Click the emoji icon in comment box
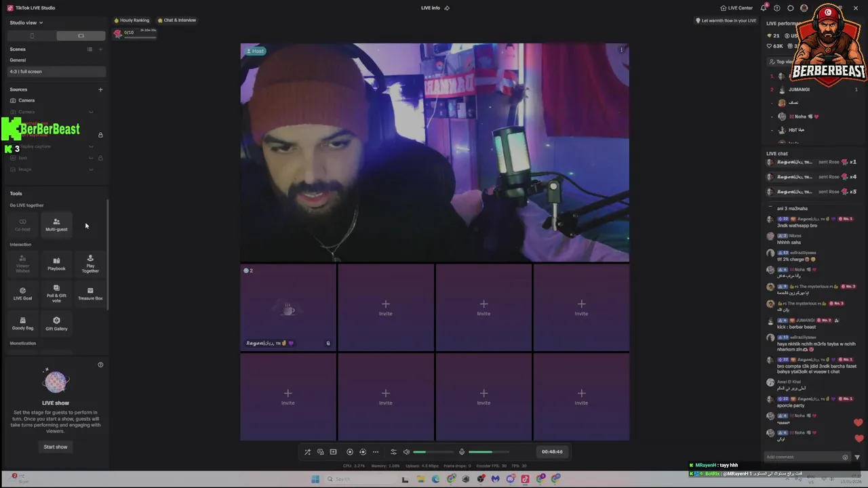Image resolution: width=868 pixels, height=488 pixels. [845, 457]
